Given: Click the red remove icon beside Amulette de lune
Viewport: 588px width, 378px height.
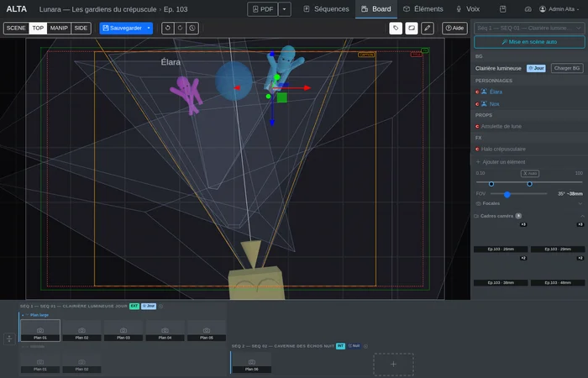Looking at the screenshot, I should click(x=477, y=126).
